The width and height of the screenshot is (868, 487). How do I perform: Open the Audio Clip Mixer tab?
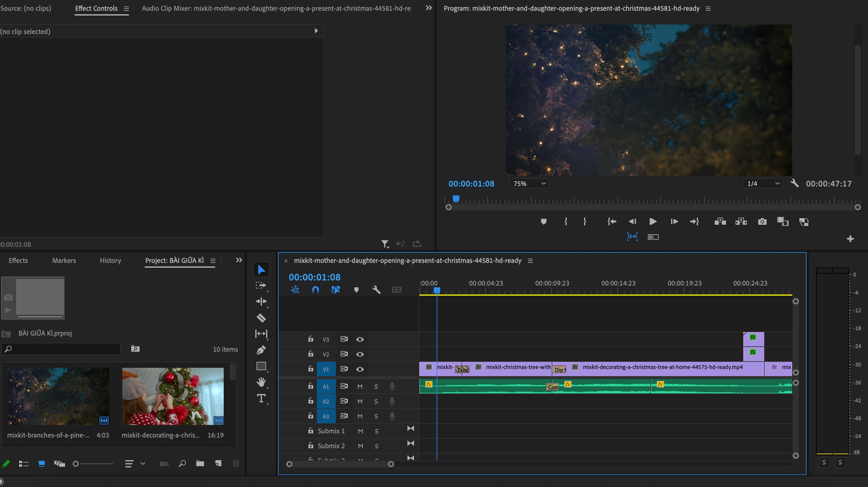pyautogui.click(x=276, y=8)
